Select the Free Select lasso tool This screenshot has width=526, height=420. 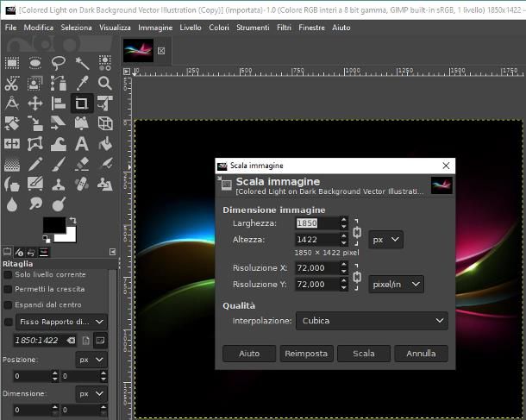pos(59,63)
